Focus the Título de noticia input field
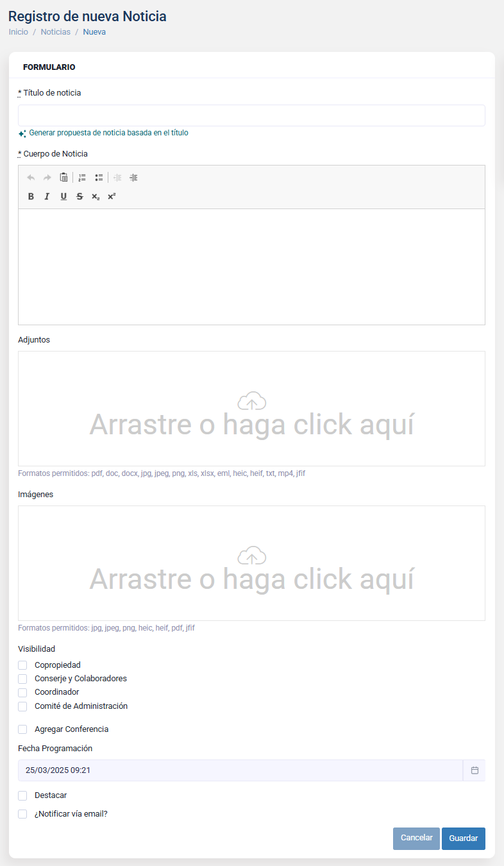The image size is (504, 866). point(251,115)
